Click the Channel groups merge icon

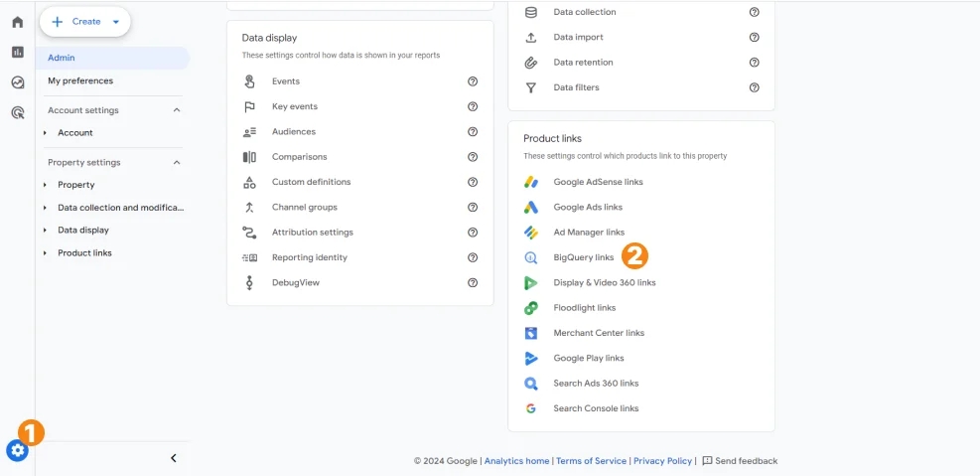pos(249,207)
